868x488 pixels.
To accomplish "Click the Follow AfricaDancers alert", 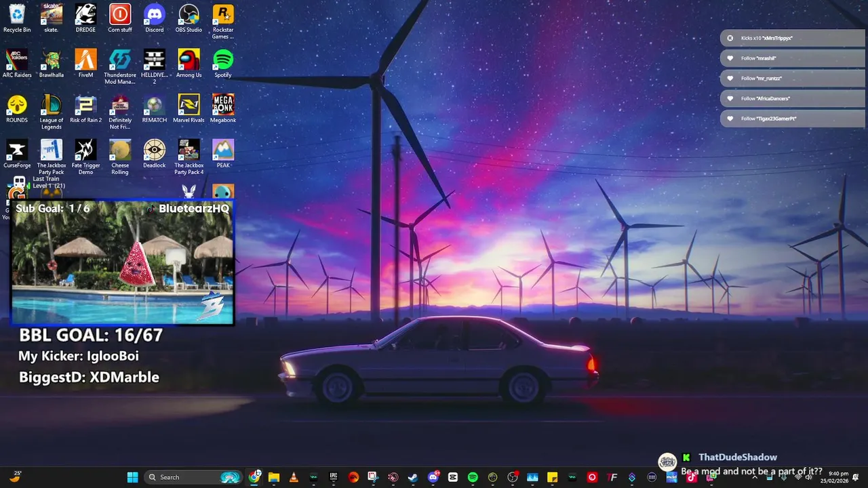I will click(792, 98).
